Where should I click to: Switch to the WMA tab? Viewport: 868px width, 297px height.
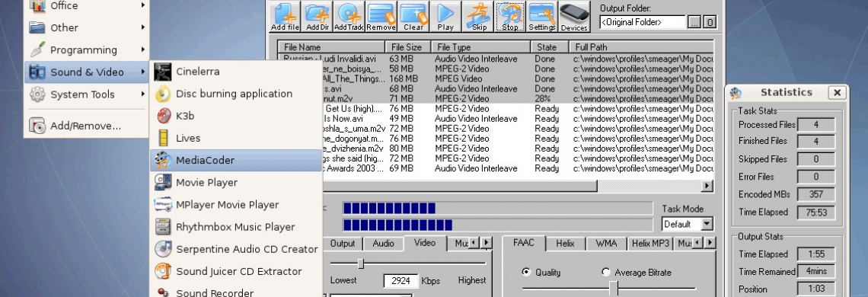[607, 243]
